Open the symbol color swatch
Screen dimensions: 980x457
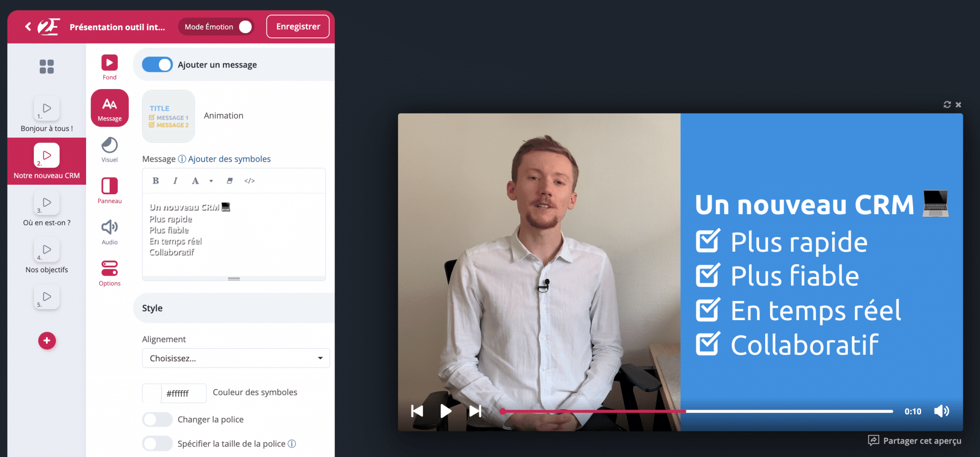tap(152, 393)
